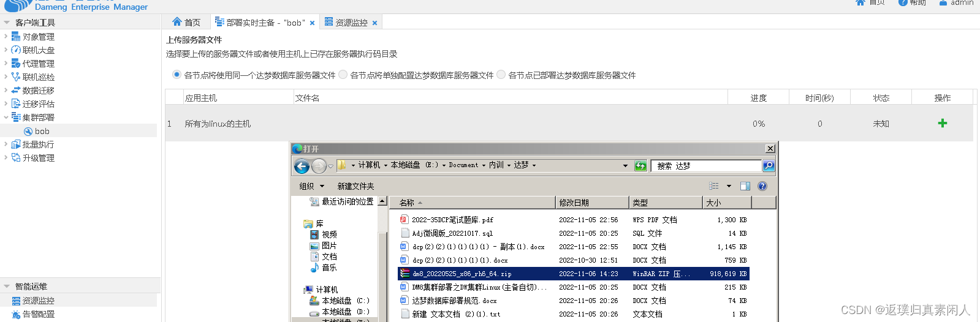Sort by the 修改日期 column header
Image resolution: width=980 pixels, height=322 pixels.
pos(593,203)
